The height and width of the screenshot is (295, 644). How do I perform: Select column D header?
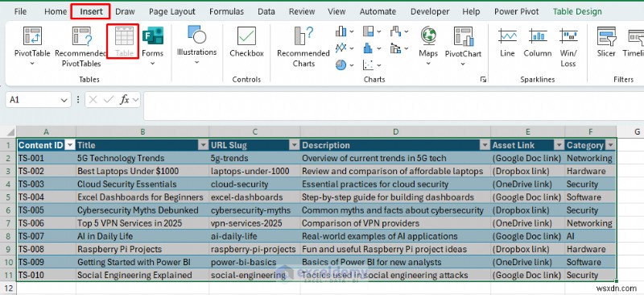tap(395, 131)
